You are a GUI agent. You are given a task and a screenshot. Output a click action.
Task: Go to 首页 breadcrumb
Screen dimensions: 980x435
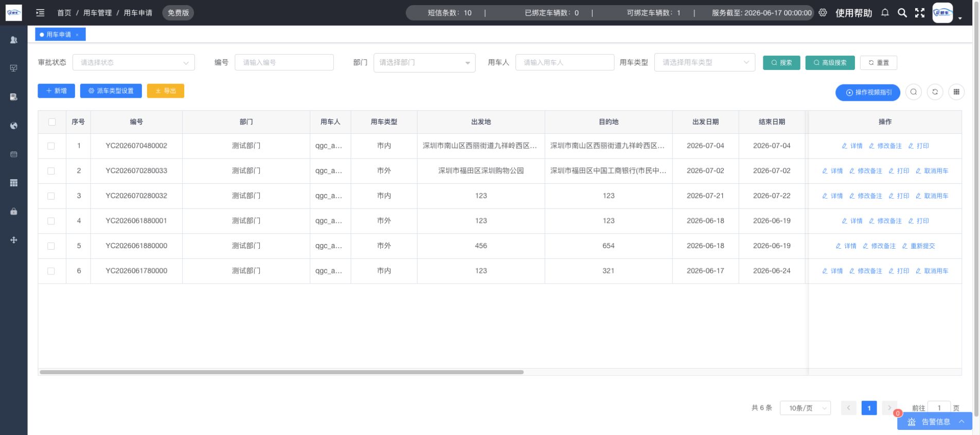point(64,13)
